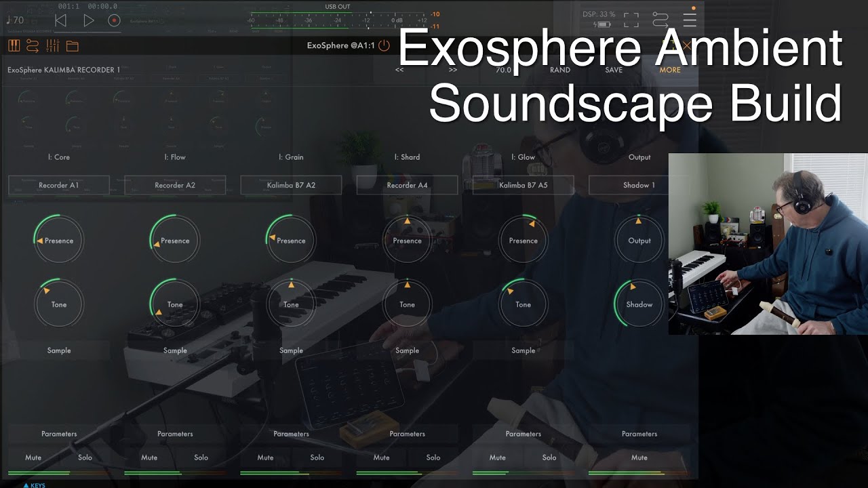Arm the transport record button
Viewport: 868px width, 488px height.
(x=114, y=20)
